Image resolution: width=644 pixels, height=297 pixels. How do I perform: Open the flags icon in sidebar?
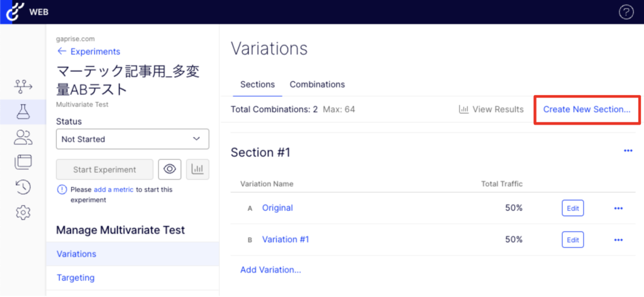(x=23, y=87)
